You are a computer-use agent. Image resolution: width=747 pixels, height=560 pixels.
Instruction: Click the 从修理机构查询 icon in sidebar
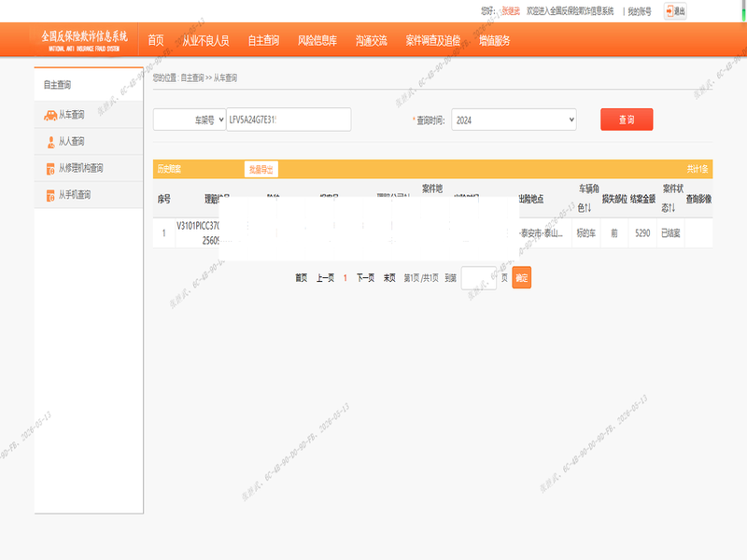[50, 169]
